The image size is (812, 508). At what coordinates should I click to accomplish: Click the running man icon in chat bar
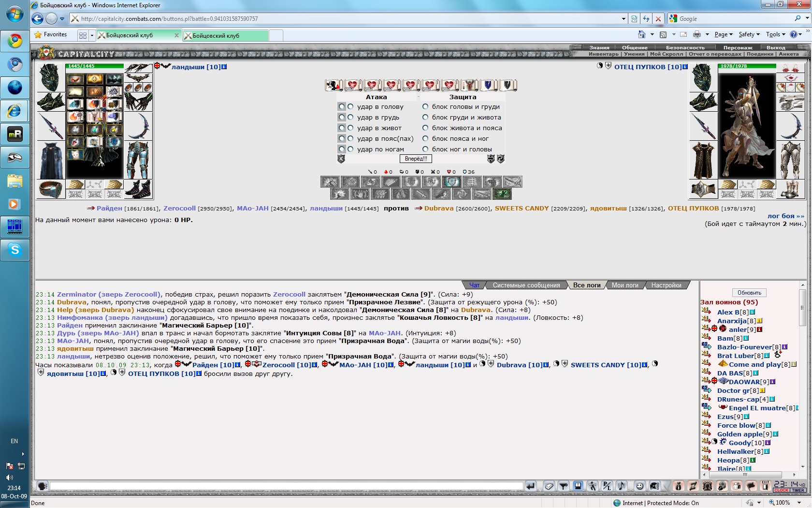click(593, 486)
